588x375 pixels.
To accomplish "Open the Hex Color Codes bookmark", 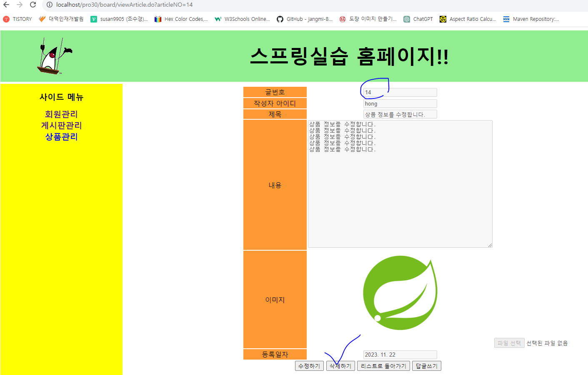I will (181, 19).
